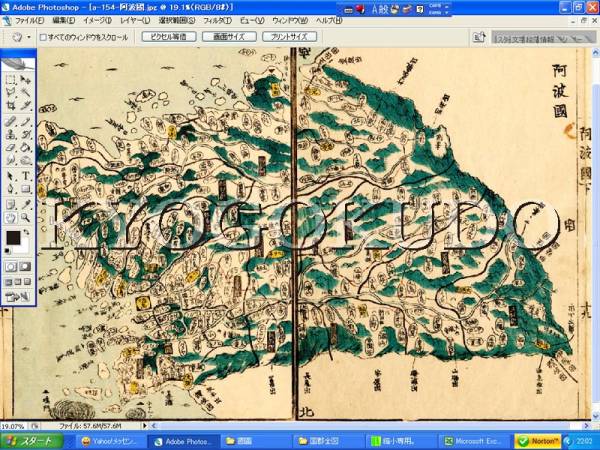Viewport: 600px width, 450px height.
Task: Click IME input mode 'A般' indicator
Action: tap(380, 9)
